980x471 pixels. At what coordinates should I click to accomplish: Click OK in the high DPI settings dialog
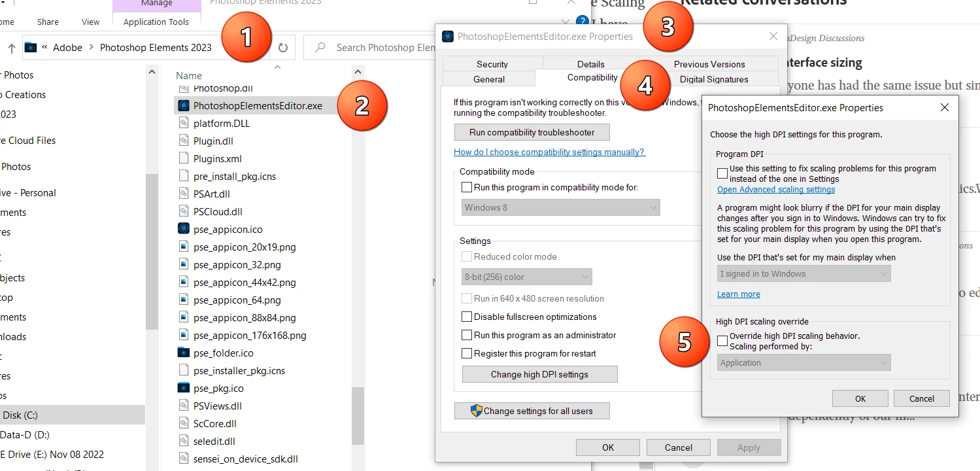click(860, 398)
